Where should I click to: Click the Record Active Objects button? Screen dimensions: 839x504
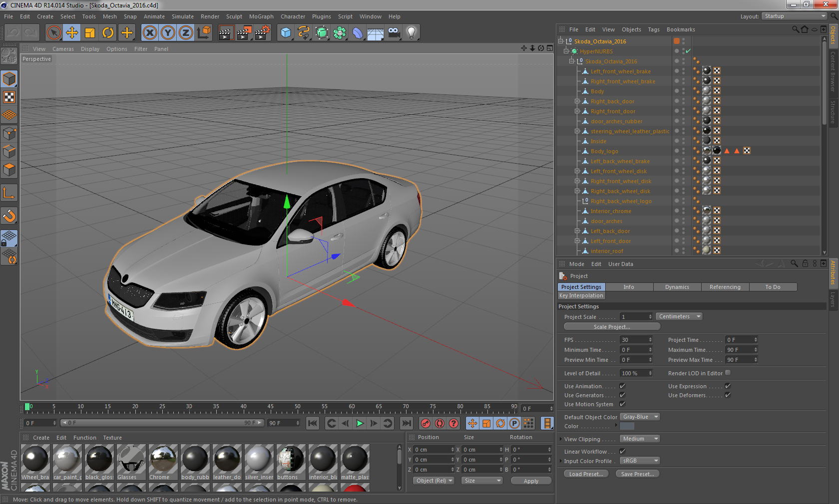pos(425,423)
